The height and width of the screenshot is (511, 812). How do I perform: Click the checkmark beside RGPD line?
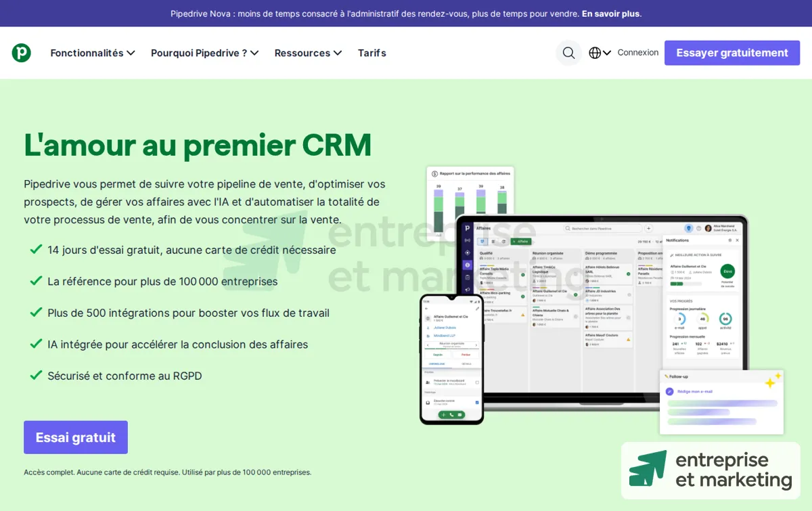(36, 375)
